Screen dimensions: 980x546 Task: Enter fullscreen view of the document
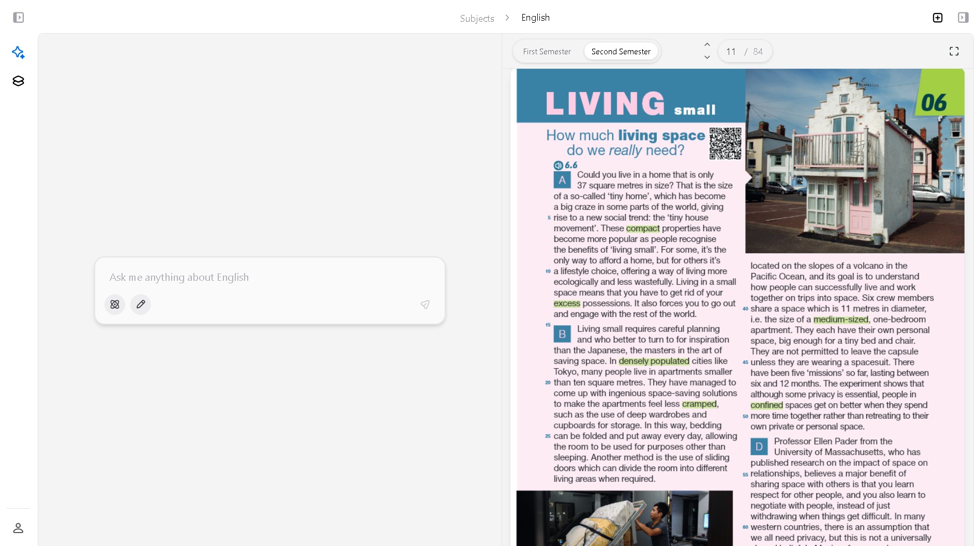(954, 51)
